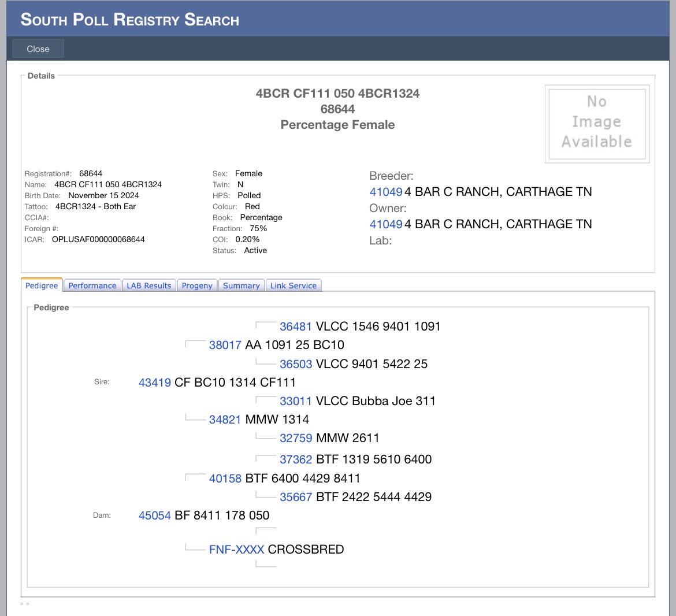This screenshot has height=616, width=676.
Task: Open the LAB Results tab
Action: pyautogui.click(x=149, y=285)
